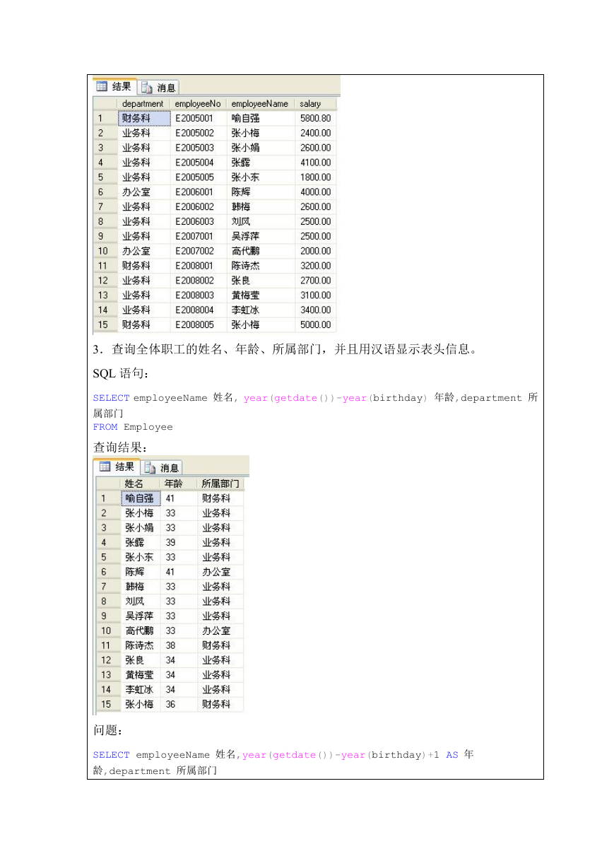Viewport: 614px width, 868px height.
Task: Select cell E2006001
Action: tap(199, 192)
